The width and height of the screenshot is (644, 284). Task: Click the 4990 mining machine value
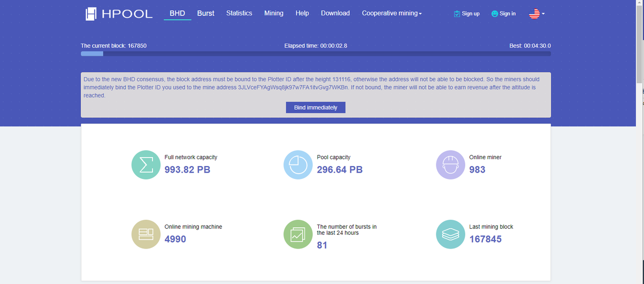(x=175, y=240)
